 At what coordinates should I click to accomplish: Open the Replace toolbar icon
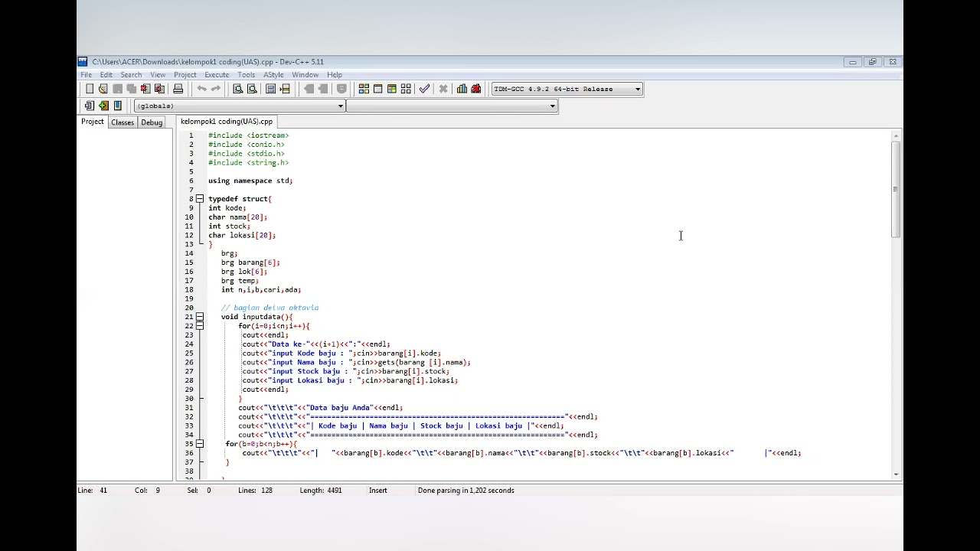point(252,89)
